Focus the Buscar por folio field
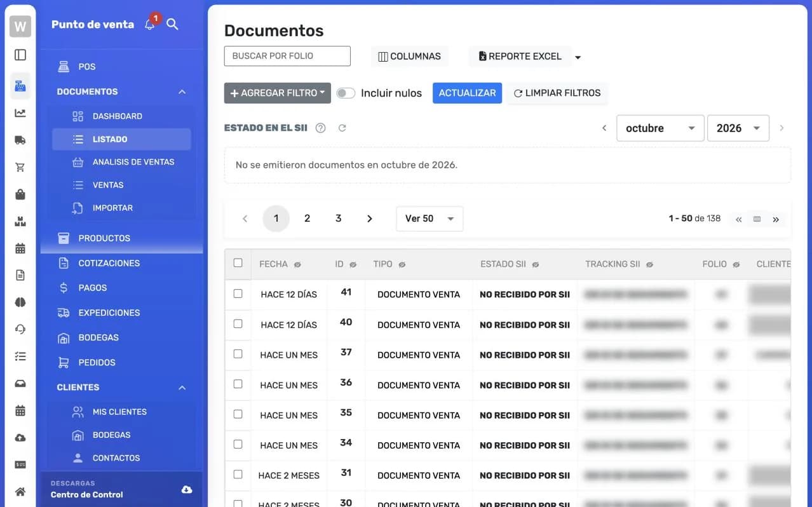The width and height of the screenshot is (812, 507). [x=287, y=56]
